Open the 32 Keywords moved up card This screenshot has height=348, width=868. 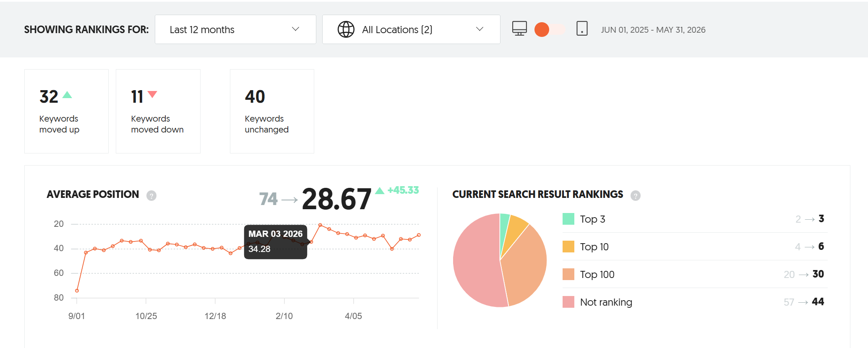coord(66,111)
